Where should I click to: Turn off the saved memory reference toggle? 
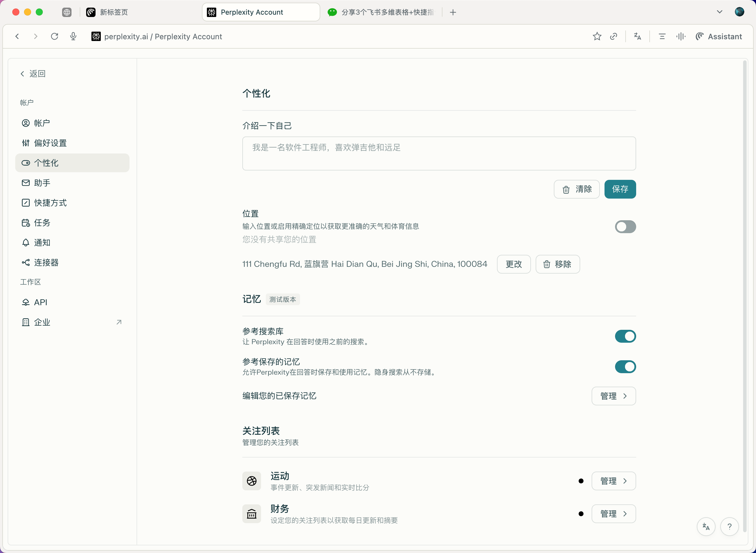tap(625, 366)
